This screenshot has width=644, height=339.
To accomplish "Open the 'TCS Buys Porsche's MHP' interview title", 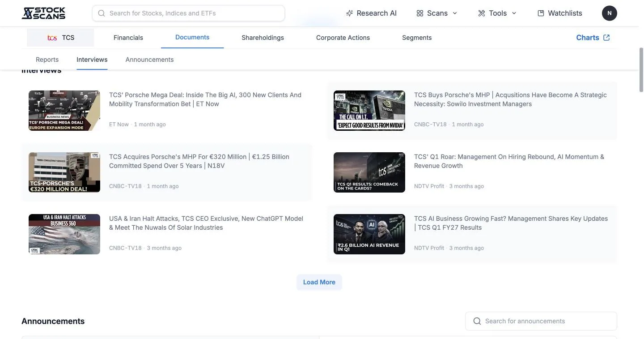I will pyautogui.click(x=510, y=99).
